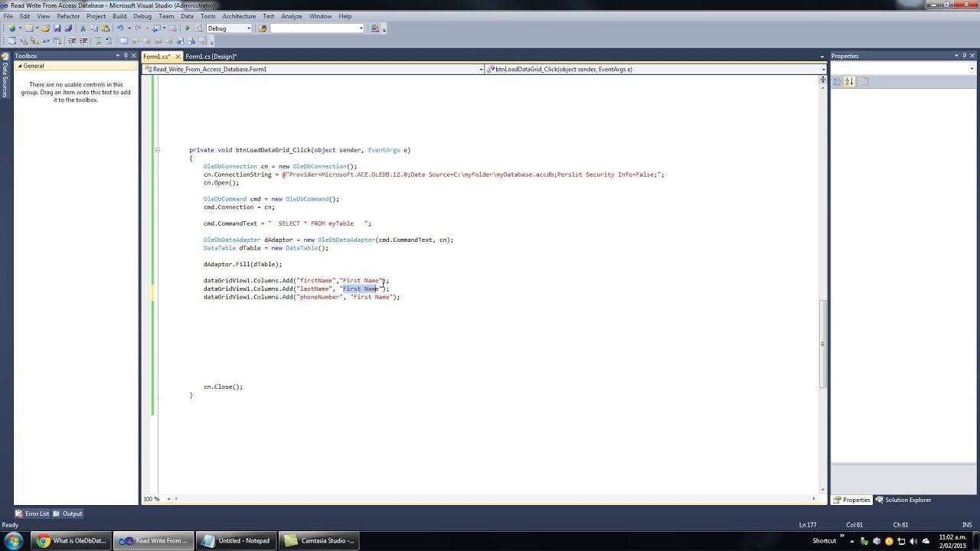Switch to the Form1.cs [Design]* tab

click(211, 57)
